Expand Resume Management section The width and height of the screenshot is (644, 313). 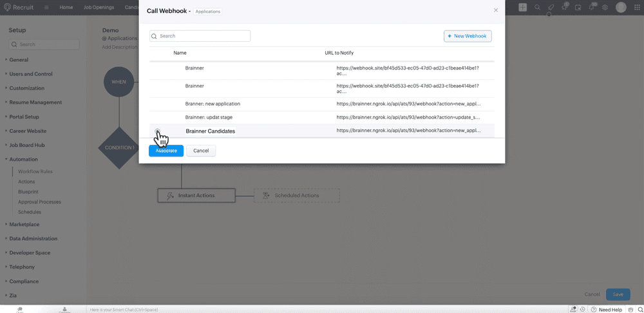tap(35, 102)
